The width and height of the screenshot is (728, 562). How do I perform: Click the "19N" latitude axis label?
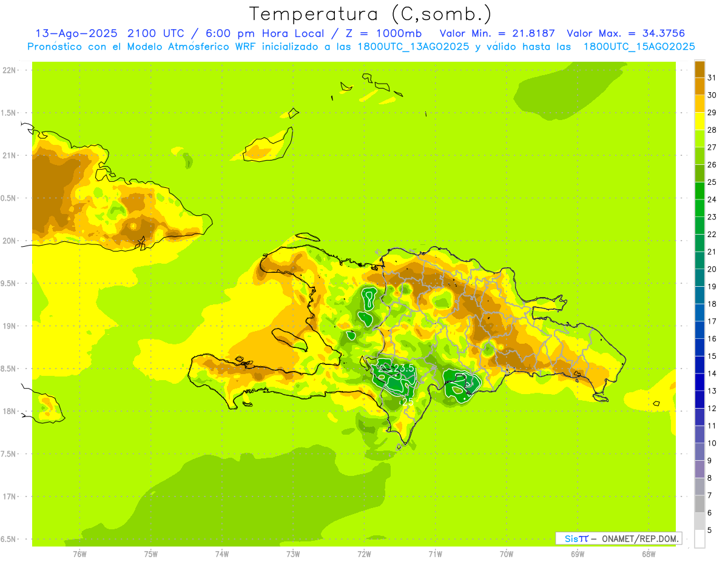tap(10, 326)
